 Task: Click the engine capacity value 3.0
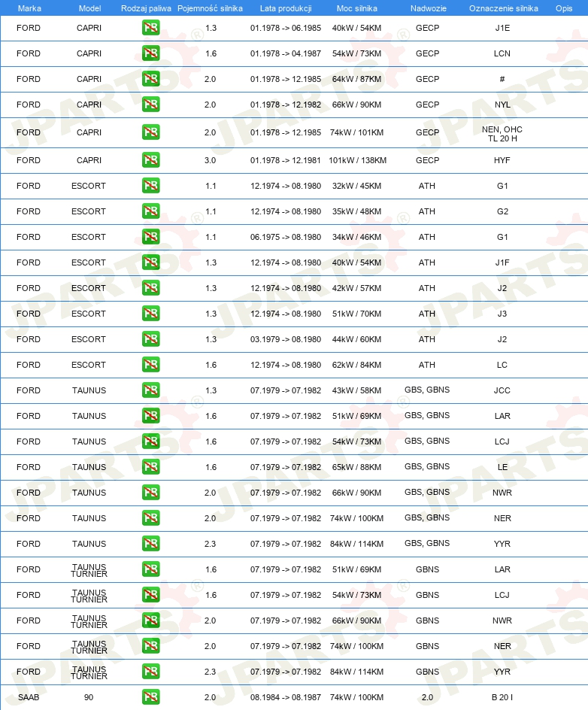click(x=210, y=160)
